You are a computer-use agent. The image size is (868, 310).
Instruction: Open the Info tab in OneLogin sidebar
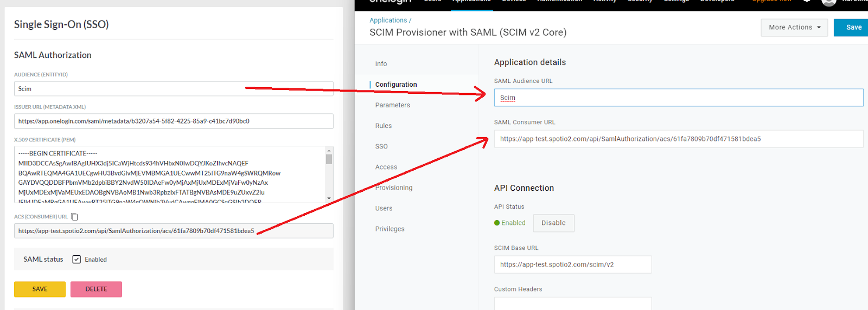[x=381, y=64]
